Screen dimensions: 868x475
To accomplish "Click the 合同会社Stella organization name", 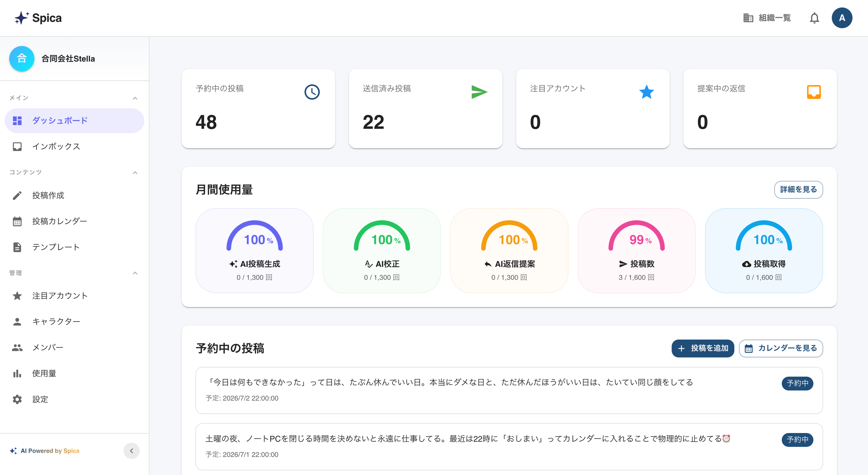I will pyautogui.click(x=68, y=59).
